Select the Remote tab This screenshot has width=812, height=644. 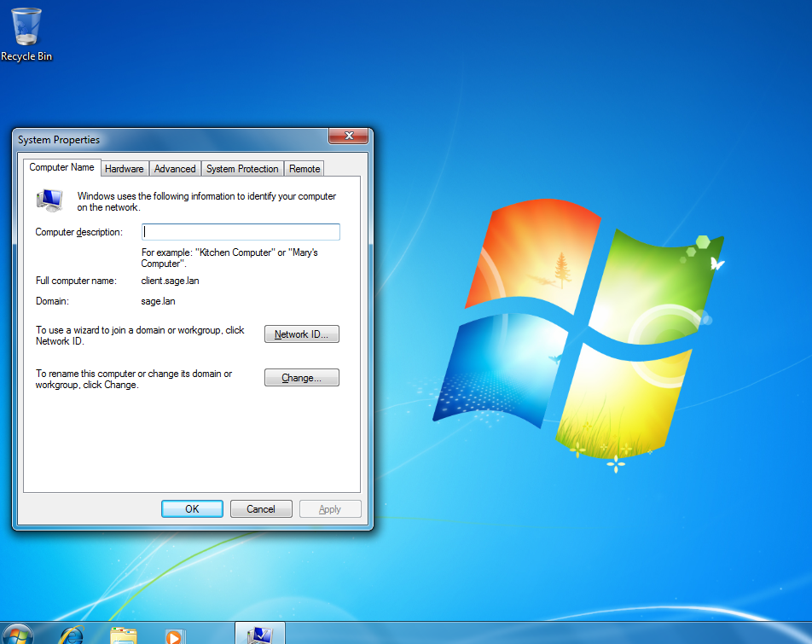click(304, 169)
